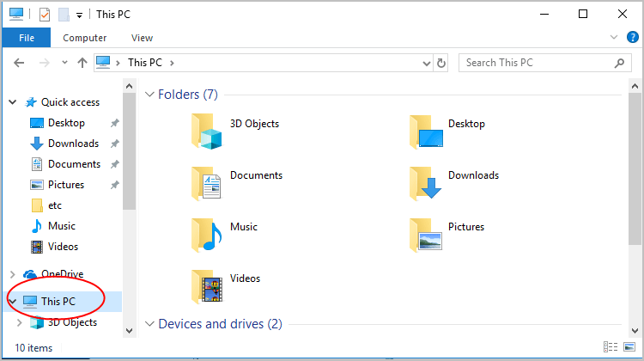Select Music in the navigation pane
This screenshot has height=361, width=644.
click(62, 226)
